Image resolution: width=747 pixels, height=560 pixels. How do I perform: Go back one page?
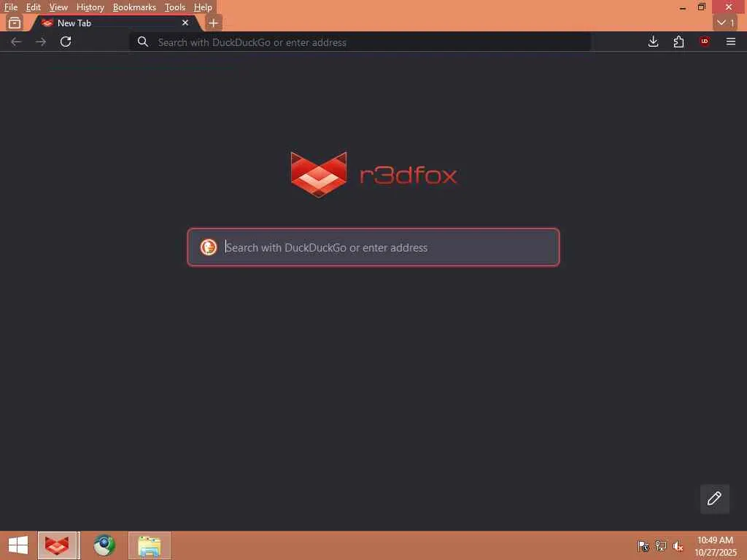(16, 42)
